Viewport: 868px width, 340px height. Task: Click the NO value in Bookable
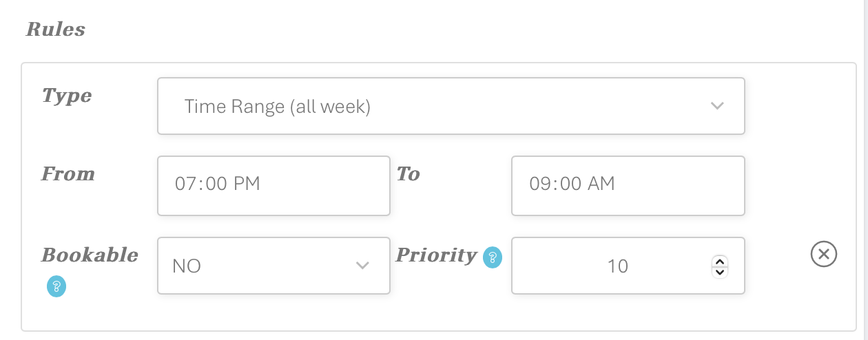pos(187,266)
